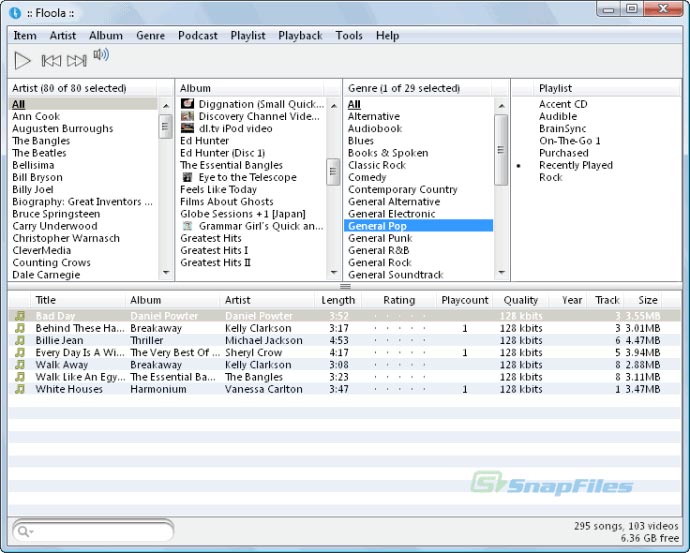Select the Diggnation album thumbnail icon
This screenshot has height=553, width=690.
click(x=187, y=104)
